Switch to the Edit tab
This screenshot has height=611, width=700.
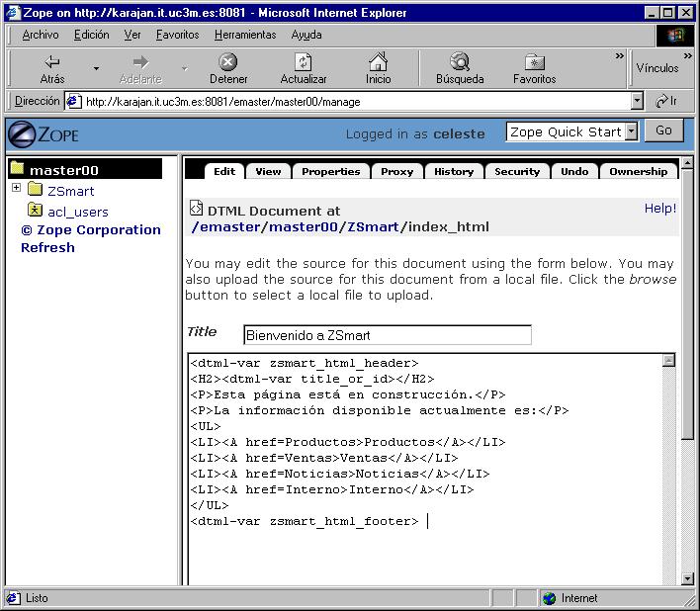pos(224,171)
